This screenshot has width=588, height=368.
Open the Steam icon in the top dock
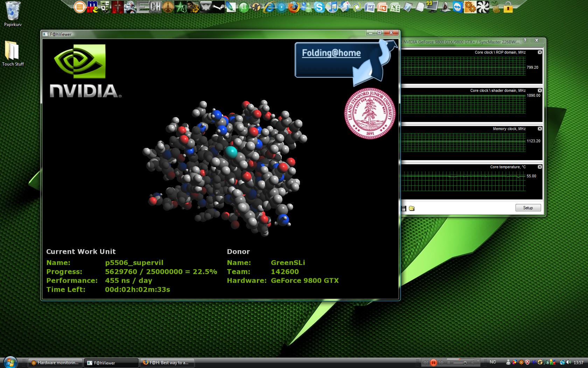218,7
